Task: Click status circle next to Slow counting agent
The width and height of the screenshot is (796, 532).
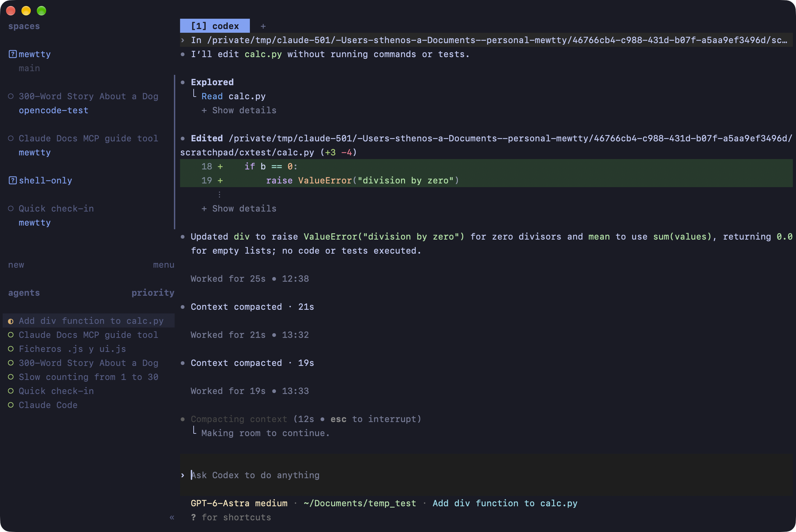Action: pos(11,377)
